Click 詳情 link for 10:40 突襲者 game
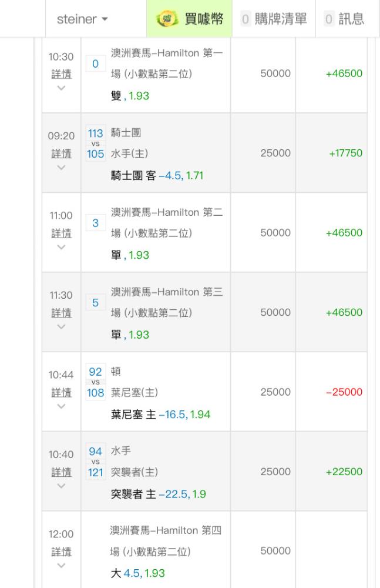 [61, 472]
